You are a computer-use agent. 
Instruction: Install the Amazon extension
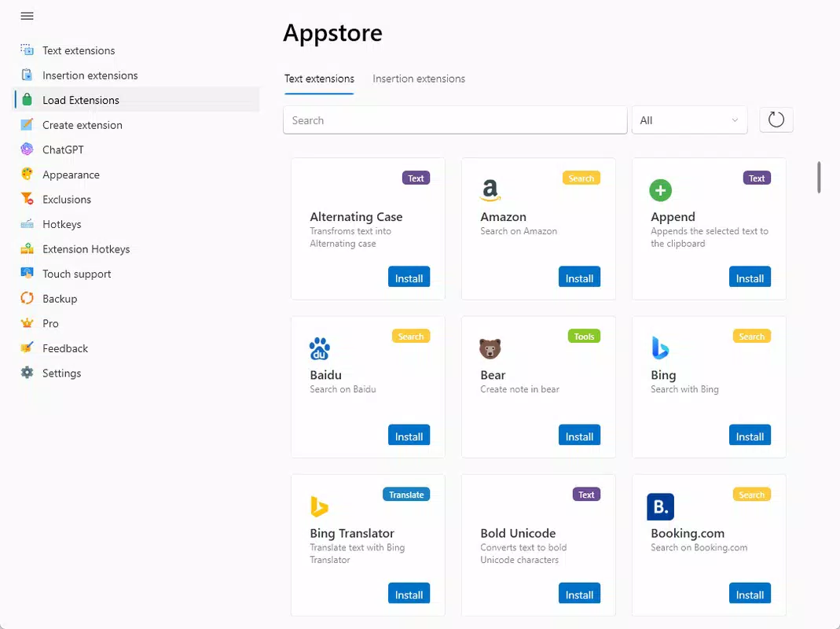(x=579, y=277)
